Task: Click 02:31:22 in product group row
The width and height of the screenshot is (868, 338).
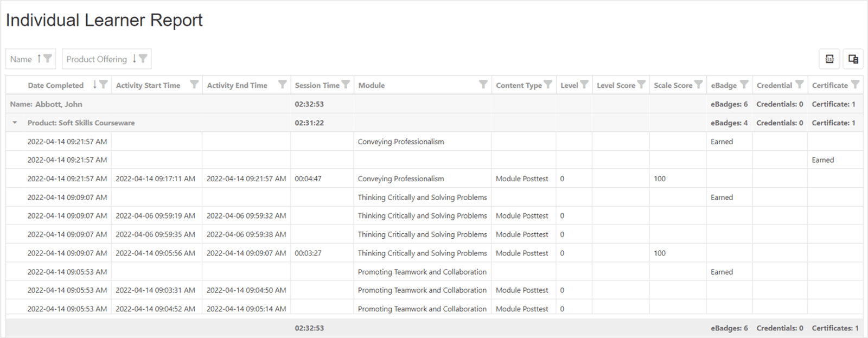Action: point(309,123)
